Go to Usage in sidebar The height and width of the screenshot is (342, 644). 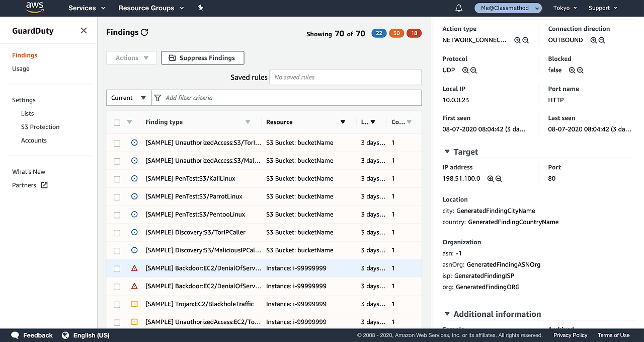point(21,69)
